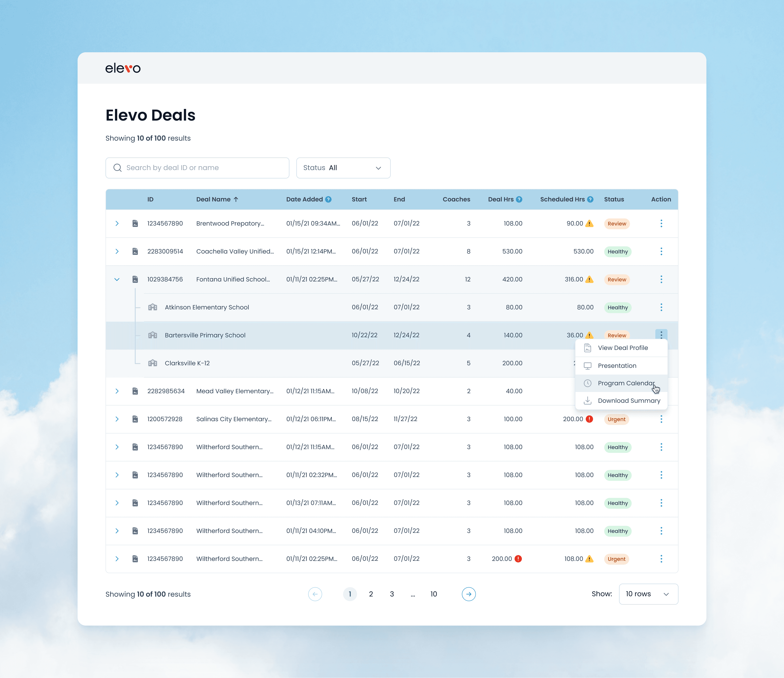Go to page 3
784x678 pixels.
pos(392,594)
